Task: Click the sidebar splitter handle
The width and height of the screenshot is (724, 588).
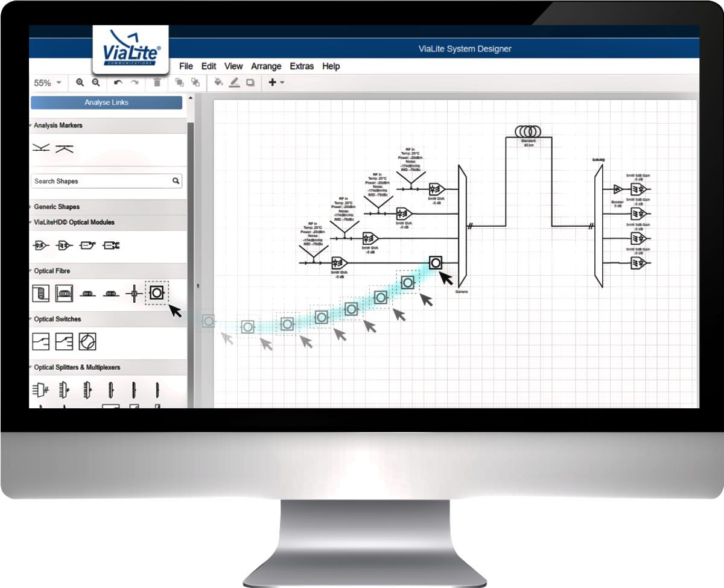Action: pos(198,285)
